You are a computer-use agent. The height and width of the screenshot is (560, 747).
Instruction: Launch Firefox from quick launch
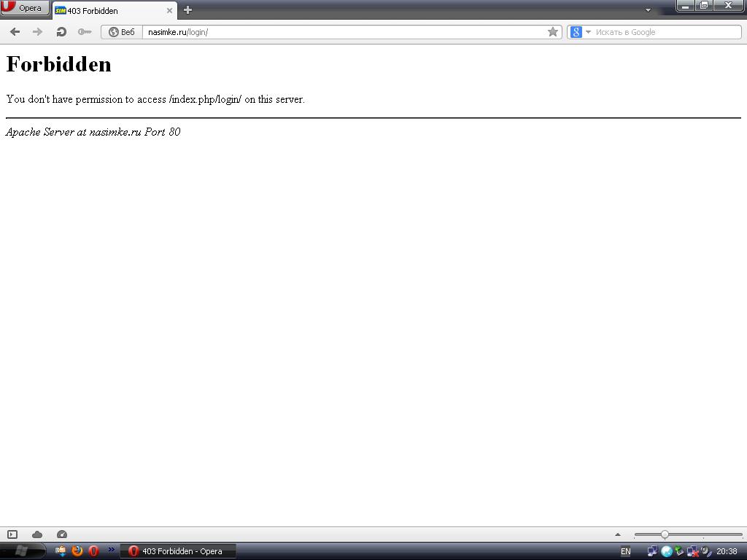(77, 551)
